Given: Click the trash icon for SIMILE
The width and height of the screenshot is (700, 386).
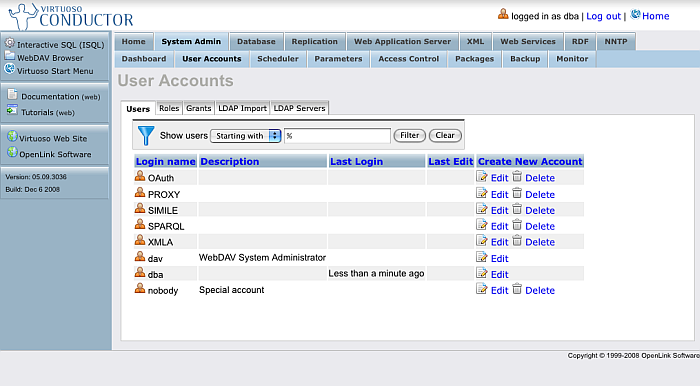Looking at the screenshot, I should coord(517,208).
